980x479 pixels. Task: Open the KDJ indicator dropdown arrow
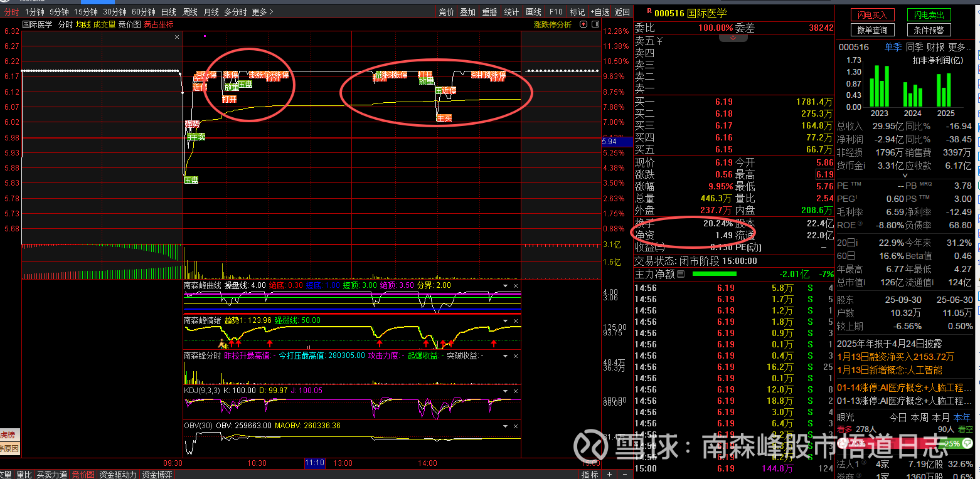tap(506, 391)
